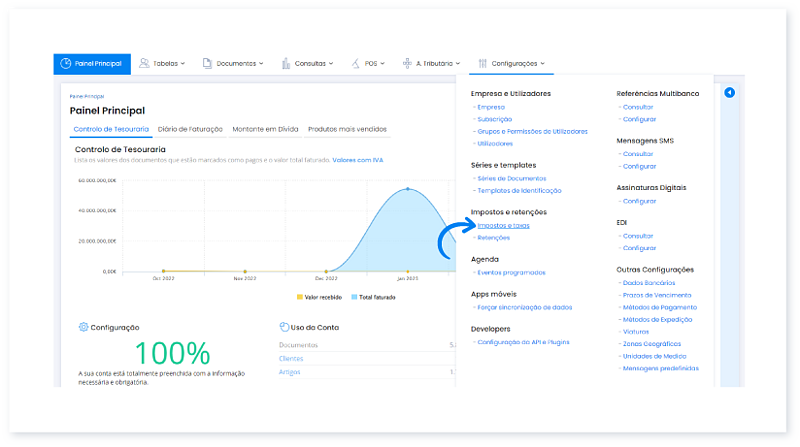Click the A. Tributária icon
The width and height of the screenshot is (800, 447).
pos(407,63)
